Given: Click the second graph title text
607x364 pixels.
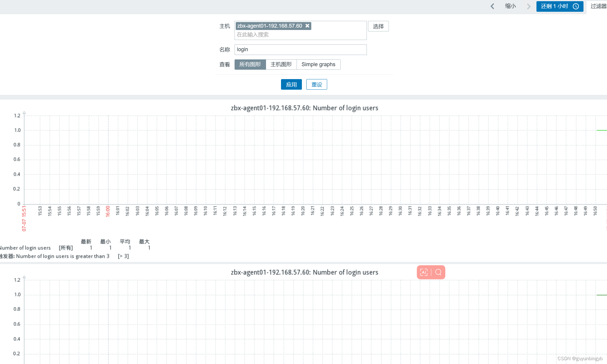Looking at the screenshot, I should (x=305, y=272).
